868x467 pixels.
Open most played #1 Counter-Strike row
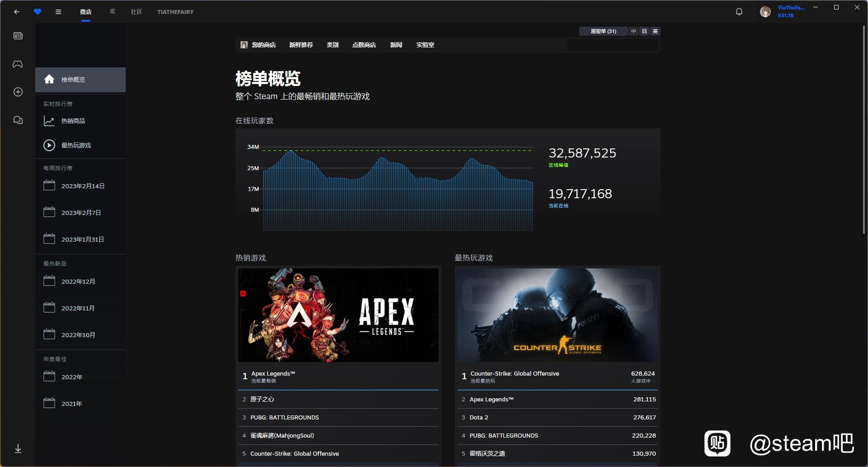[557, 376]
